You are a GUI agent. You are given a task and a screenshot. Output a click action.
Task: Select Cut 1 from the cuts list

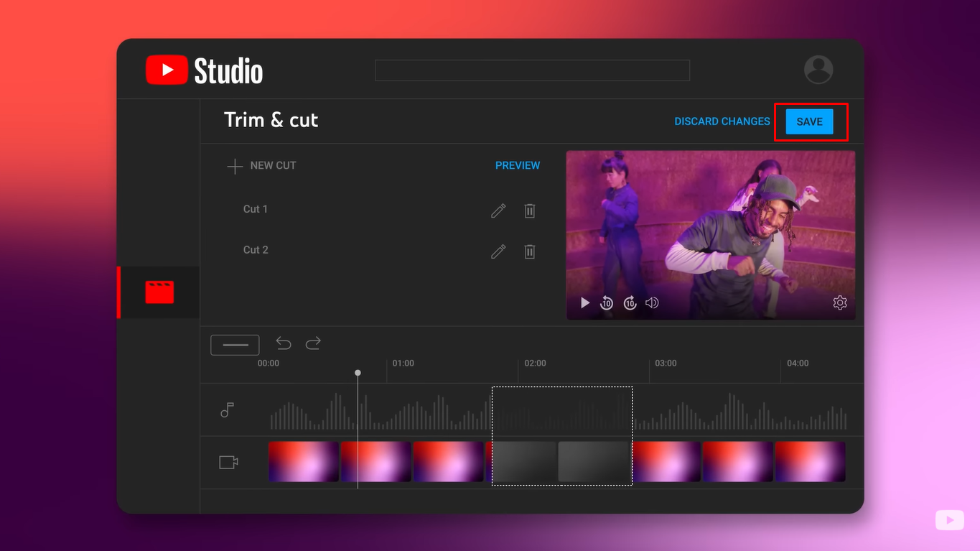pyautogui.click(x=256, y=208)
